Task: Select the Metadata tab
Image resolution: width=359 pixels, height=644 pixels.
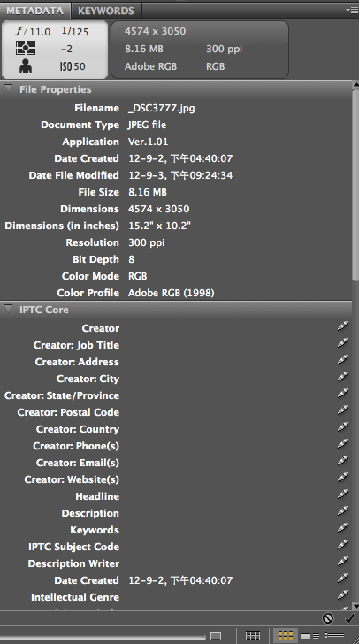Action: click(34, 11)
